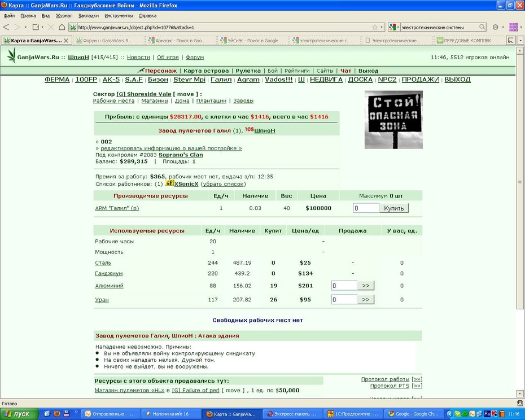This screenshot has height=420, width=525.
Task: Expand the address bar history dropdown
Action: (x=382, y=27)
